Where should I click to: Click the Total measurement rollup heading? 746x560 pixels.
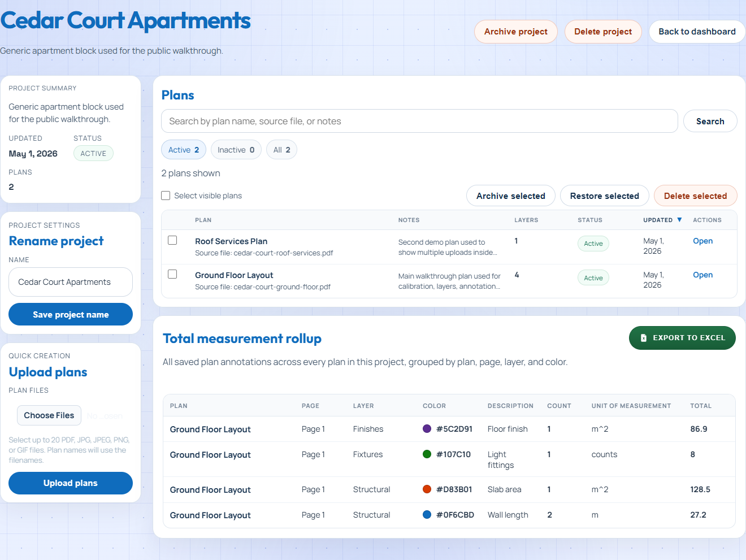[x=242, y=338]
